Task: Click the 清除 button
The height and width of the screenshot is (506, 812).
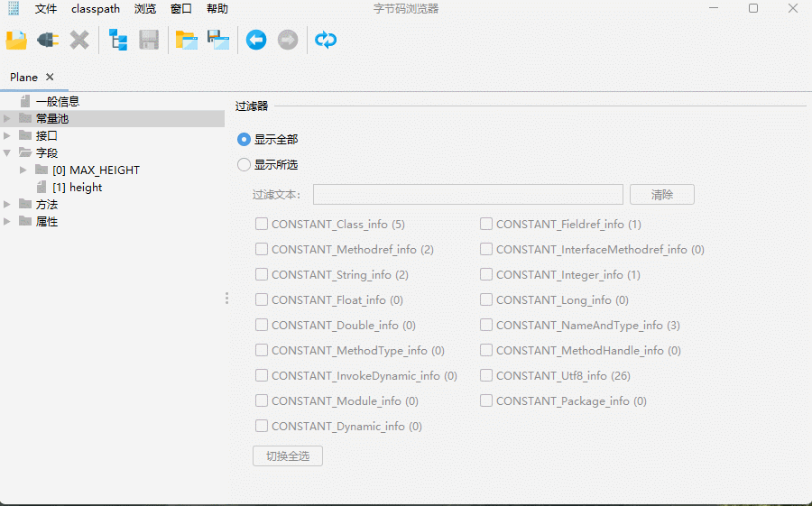Action: [661, 195]
